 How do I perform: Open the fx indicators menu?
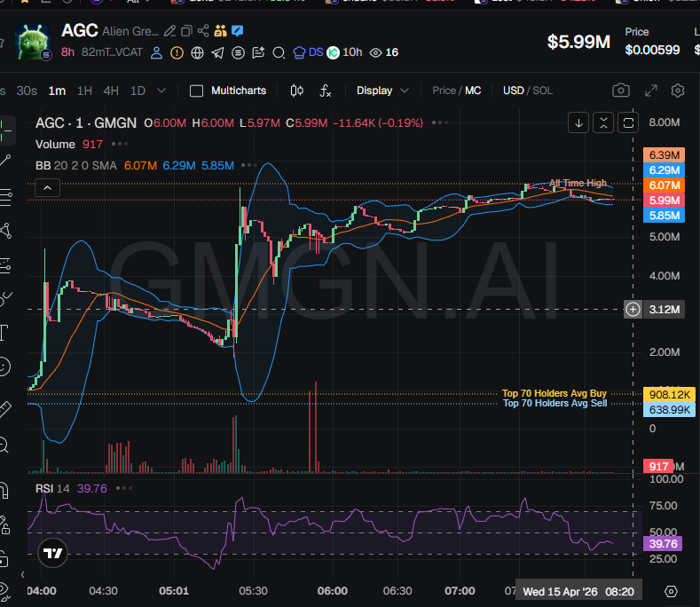click(x=325, y=91)
